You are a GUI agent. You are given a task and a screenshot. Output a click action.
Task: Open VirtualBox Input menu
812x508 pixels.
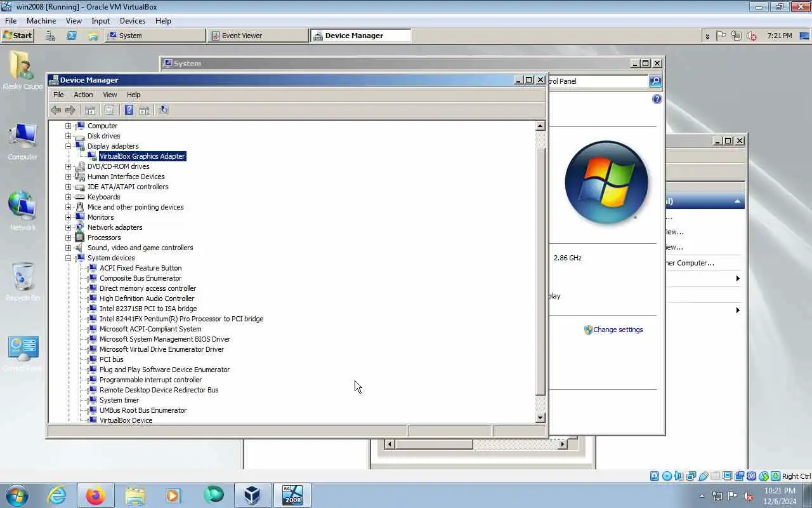(x=100, y=21)
